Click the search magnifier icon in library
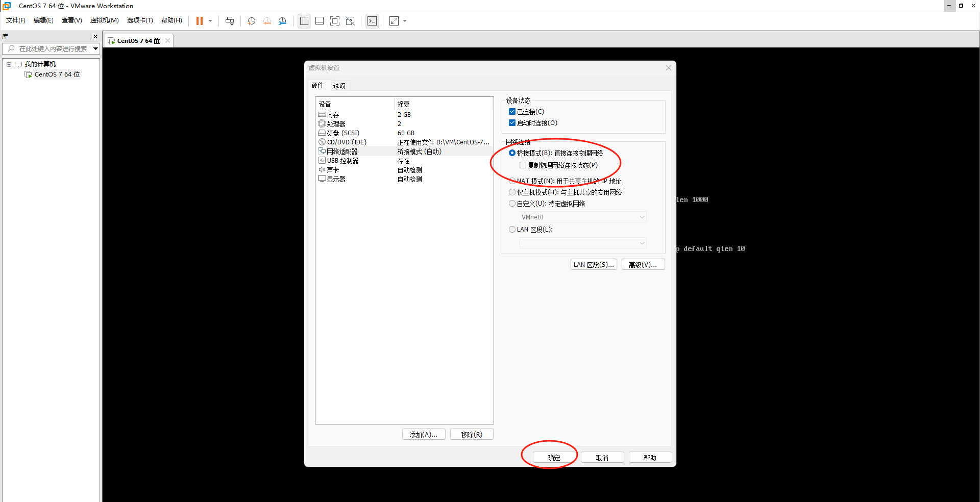 tap(11, 48)
